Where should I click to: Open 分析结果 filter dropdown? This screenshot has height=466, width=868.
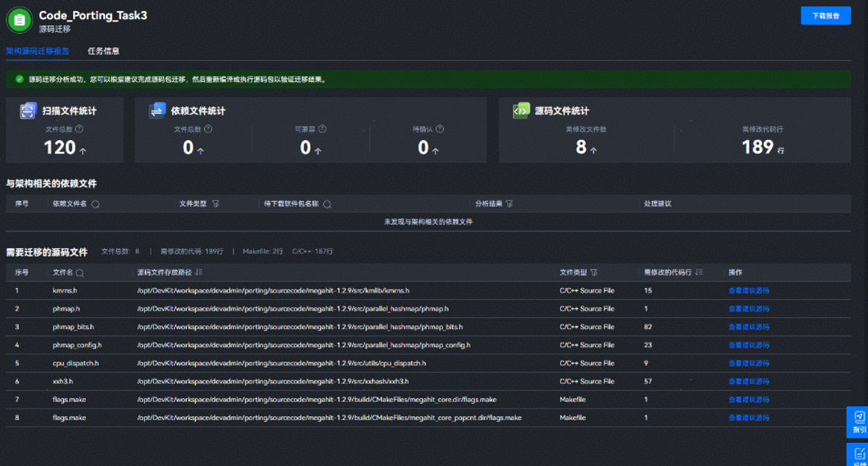coord(509,204)
